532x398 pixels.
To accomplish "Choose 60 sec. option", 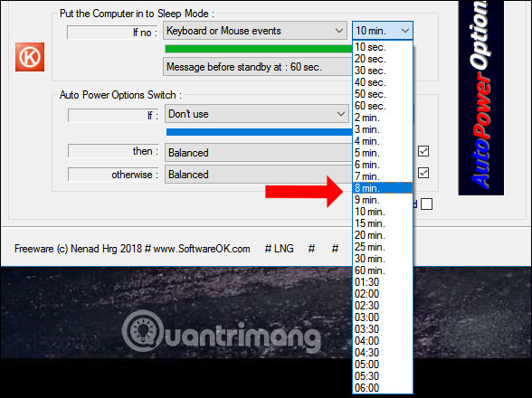I will click(x=383, y=106).
